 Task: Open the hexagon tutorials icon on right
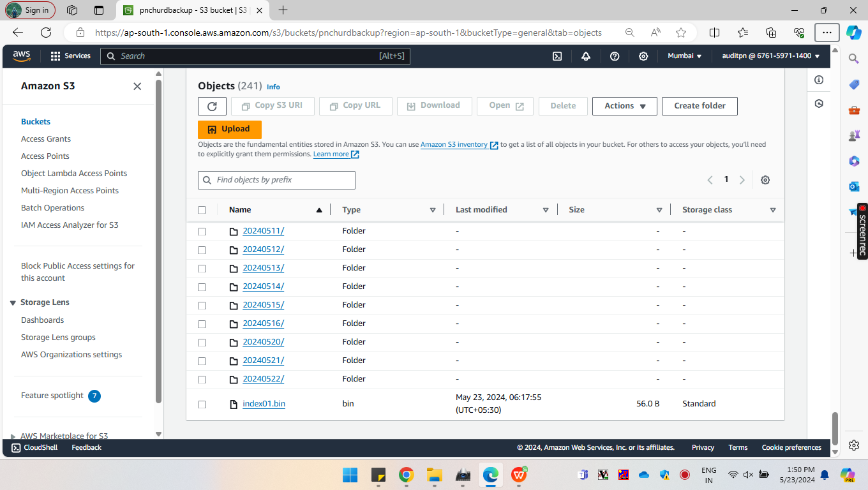[819, 103]
